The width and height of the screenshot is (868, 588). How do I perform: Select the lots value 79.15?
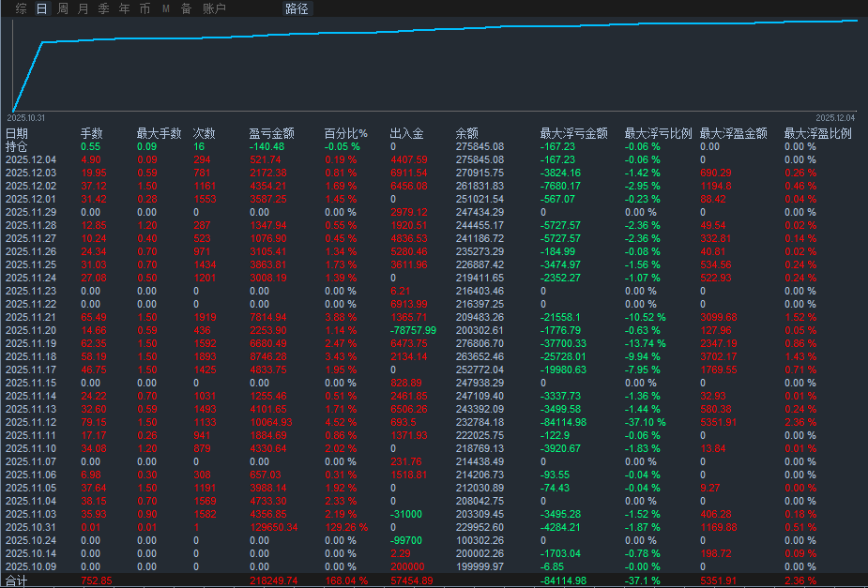pos(94,423)
